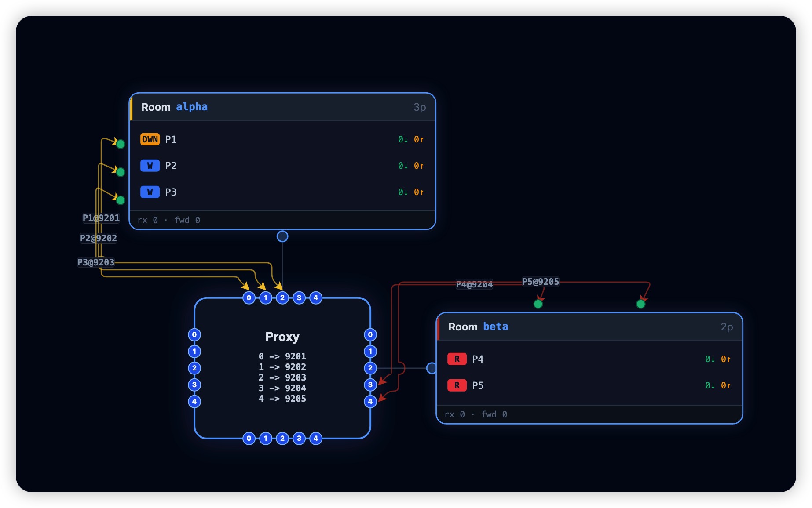
Task: Select port 3 on Proxy bottom edge
Action: click(299, 439)
